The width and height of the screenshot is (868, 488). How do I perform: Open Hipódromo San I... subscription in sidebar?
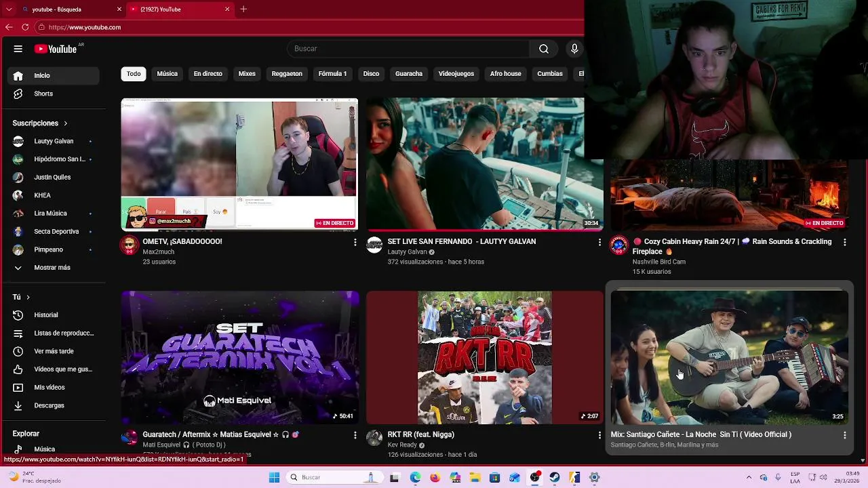pyautogui.click(x=54, y=159)
